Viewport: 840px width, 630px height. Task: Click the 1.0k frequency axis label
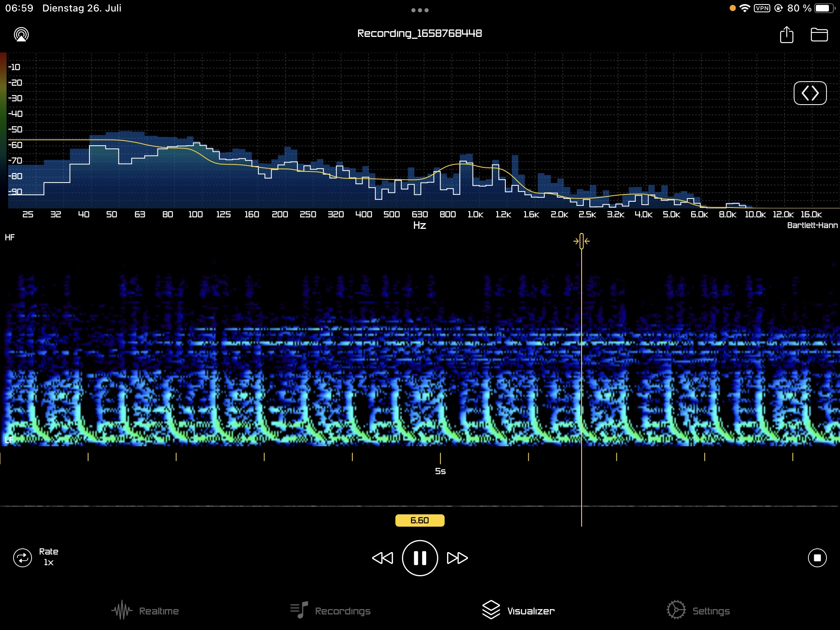tap(475, 215)
